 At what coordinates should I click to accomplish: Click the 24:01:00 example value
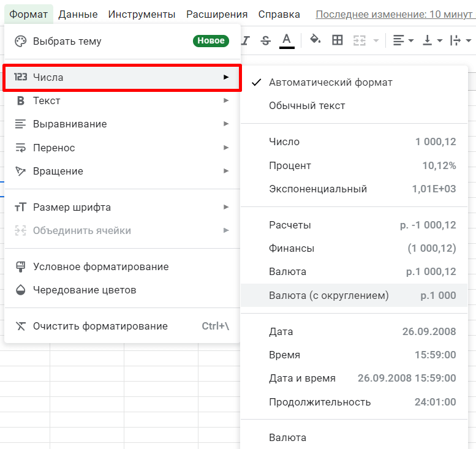(436, 402)
